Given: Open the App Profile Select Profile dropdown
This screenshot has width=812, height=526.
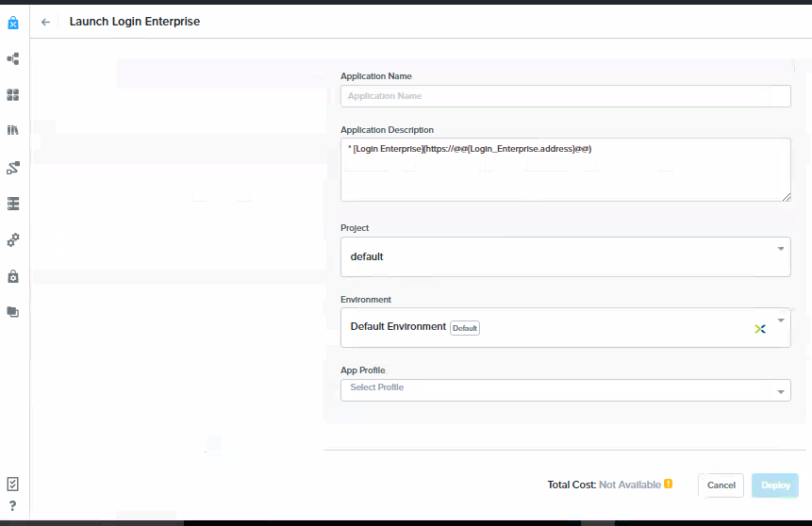Looking at the screenshot, I should (566, 390).
